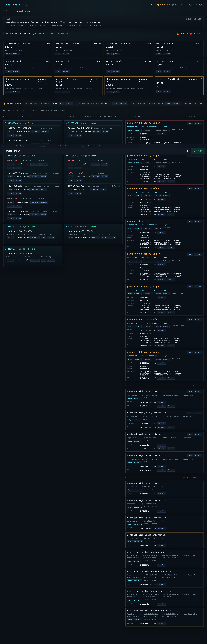Toggle the [ACTIVE 30s] refresh chip
The image size is (207, 644).
click(x=40, y=33)
